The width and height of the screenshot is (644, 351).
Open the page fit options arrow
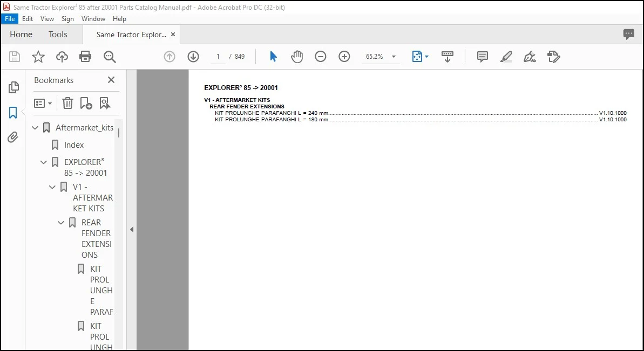tap(427, 57)
